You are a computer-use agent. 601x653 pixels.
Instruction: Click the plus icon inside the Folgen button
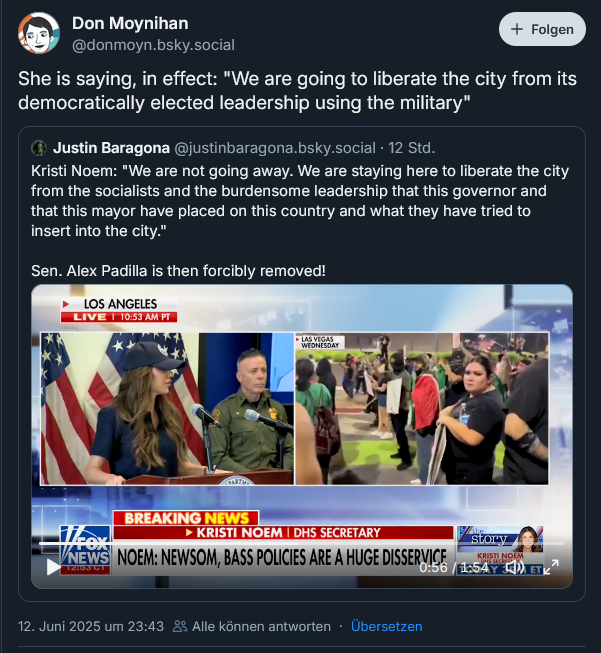(517, 29)
